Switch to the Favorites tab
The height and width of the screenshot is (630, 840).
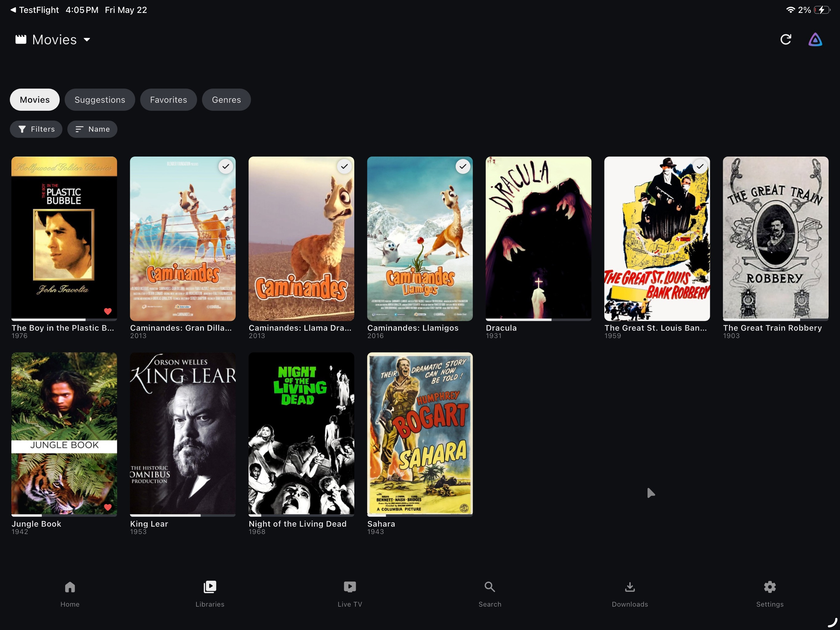tap(168, 100)
